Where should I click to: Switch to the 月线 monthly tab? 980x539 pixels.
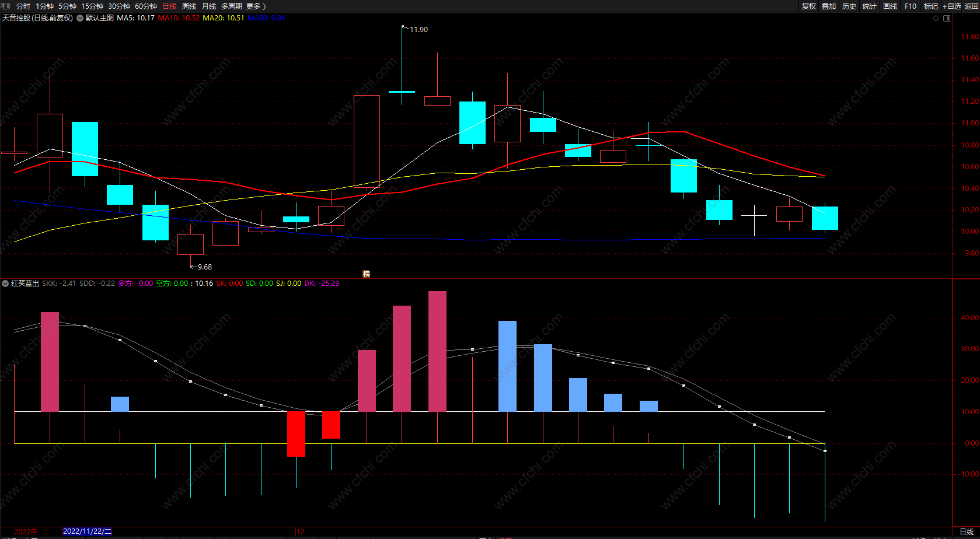[209, 6]
